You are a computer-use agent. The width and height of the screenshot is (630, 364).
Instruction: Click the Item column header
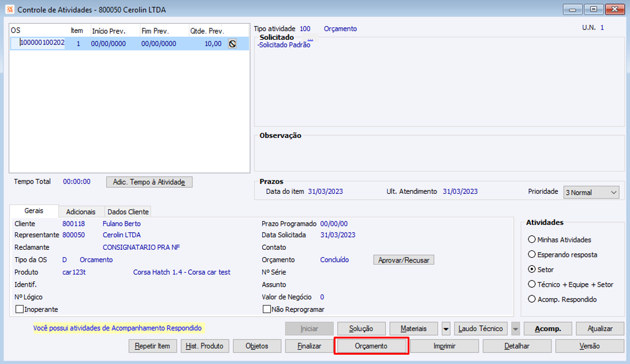(77, 31)
